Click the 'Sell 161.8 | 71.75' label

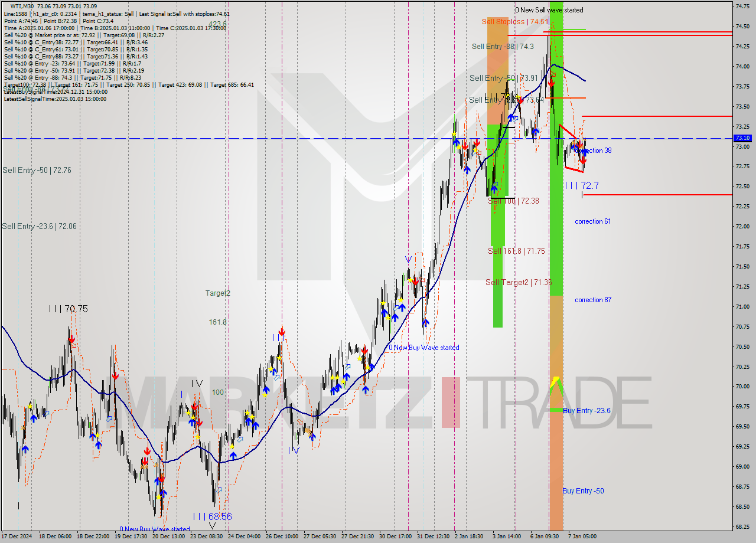coord(516,251)
